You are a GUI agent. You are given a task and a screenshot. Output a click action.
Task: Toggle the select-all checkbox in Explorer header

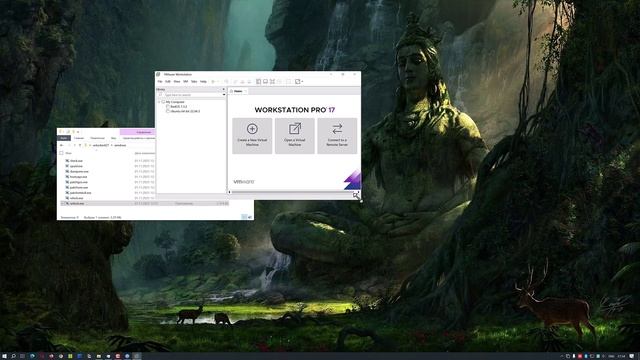click(x=61, y=153)
